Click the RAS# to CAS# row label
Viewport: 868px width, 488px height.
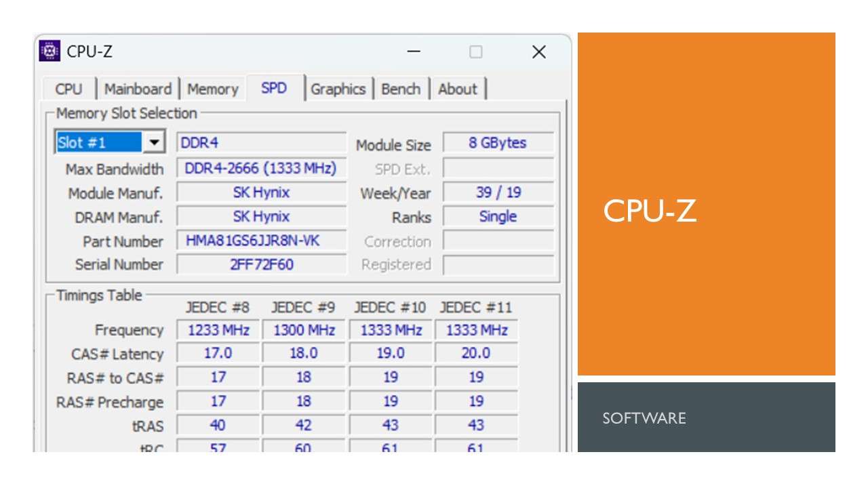(115, 378)
